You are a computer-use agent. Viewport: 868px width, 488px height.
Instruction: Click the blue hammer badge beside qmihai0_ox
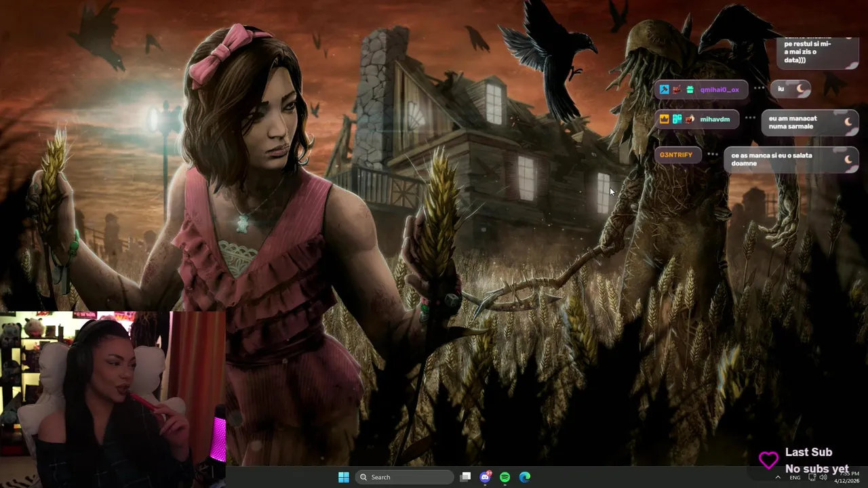(x=664, y=89)
